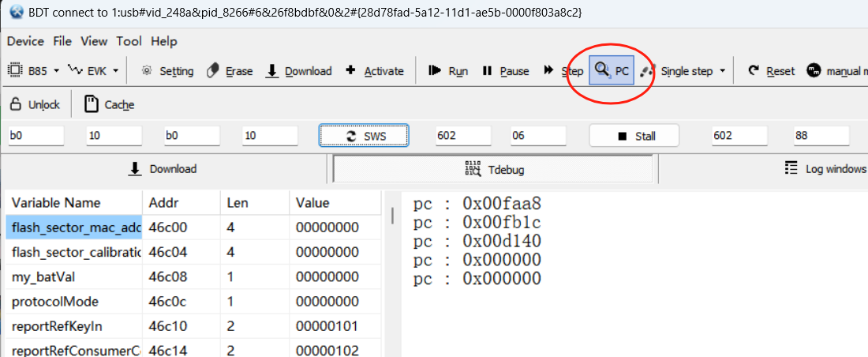The width and height of the screenshot is (868, 357).
Task: Click the Pause toolbar icon
Action: click(487, 70)
